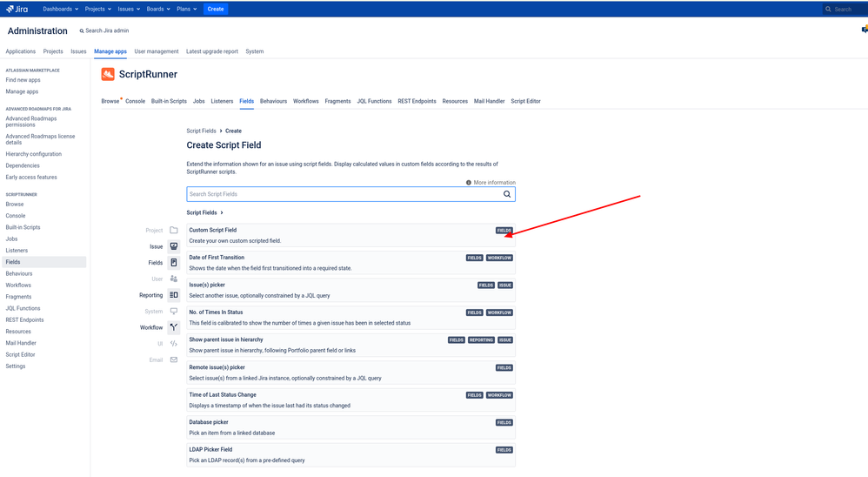Switch to ScriptRunner Listeners tab

click(x=222, y=101)
